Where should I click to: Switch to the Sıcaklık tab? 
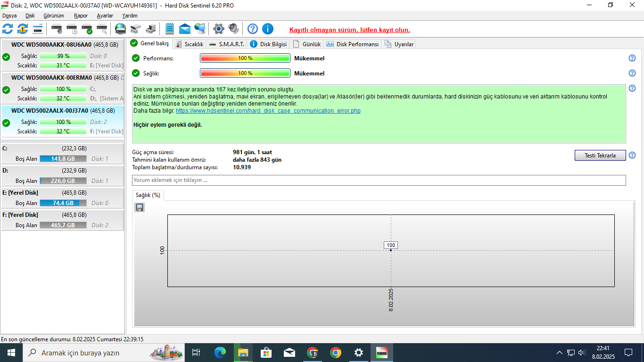tap(189, 44)
